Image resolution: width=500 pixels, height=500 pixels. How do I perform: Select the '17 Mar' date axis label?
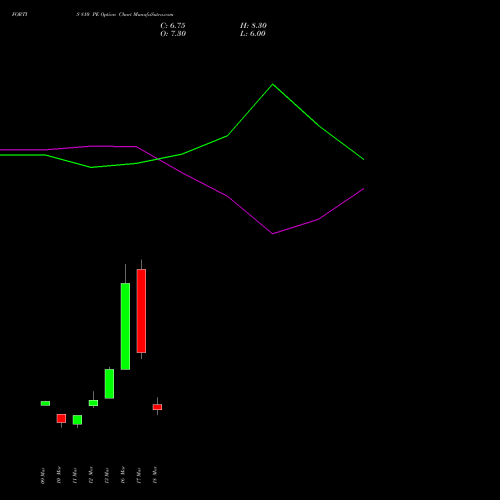(x=139, y=475)
